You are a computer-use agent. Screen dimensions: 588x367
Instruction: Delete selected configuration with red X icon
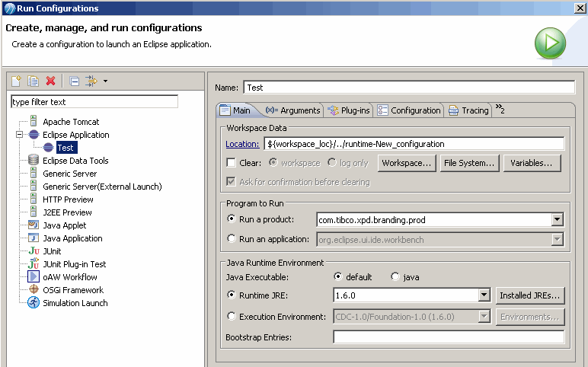point(50,81)
